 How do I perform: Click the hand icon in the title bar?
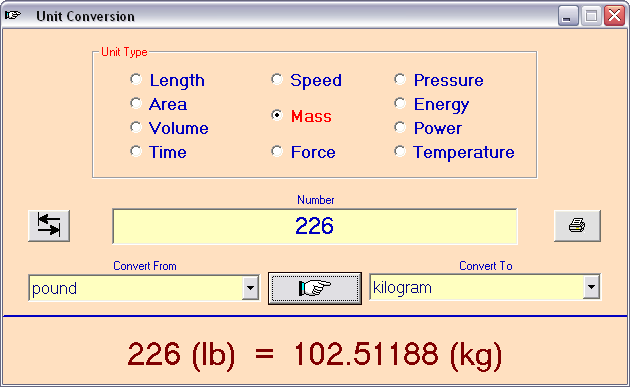[x=12, y=15]
